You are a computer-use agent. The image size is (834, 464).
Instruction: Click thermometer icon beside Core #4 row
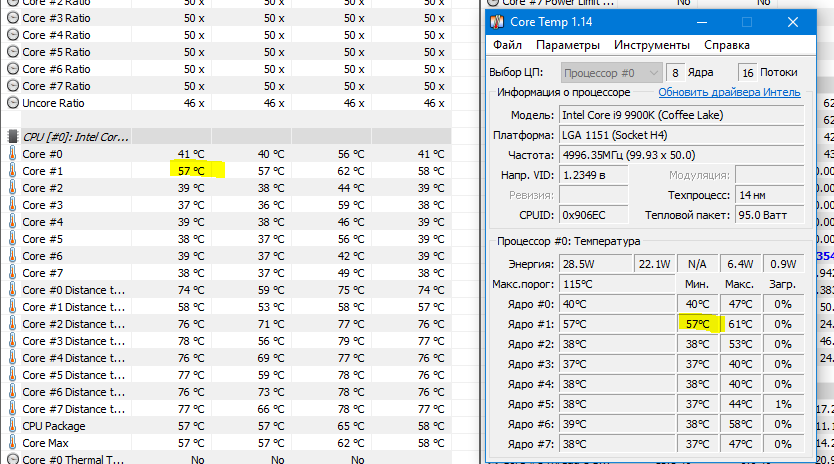12,222
